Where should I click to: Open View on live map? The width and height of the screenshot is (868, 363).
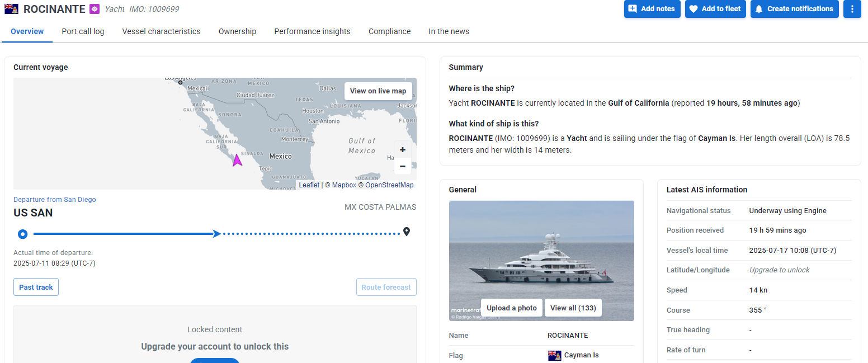coord(378,91)
